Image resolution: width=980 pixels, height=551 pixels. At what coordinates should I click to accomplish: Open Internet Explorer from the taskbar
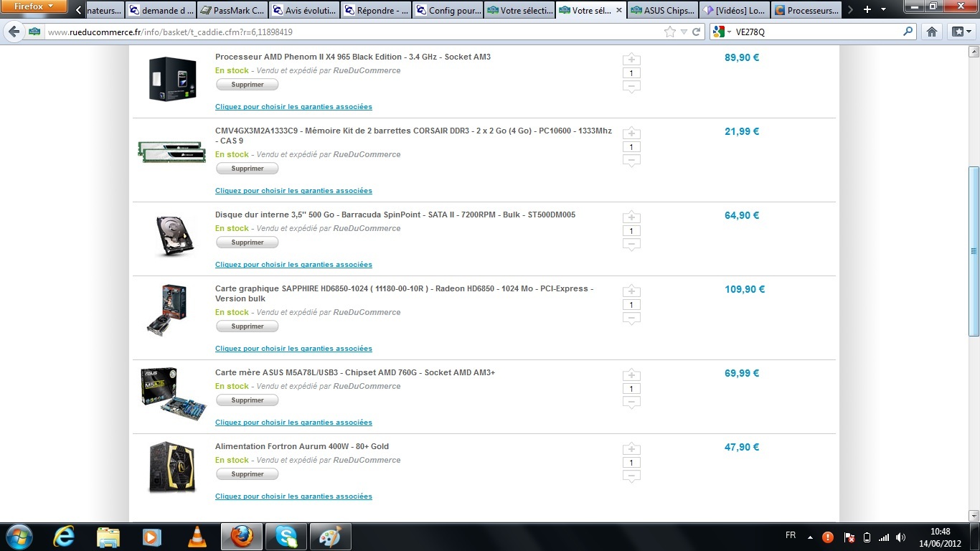click(64, 536)
